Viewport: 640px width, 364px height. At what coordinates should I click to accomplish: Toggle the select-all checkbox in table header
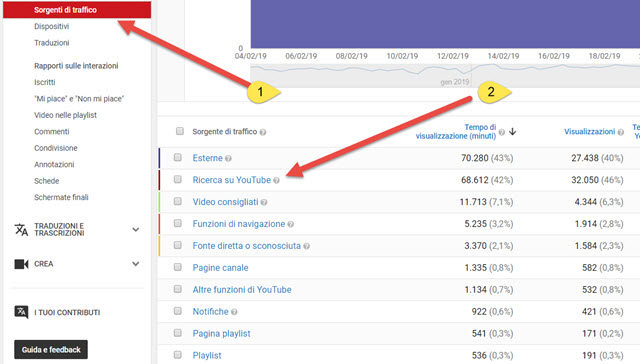pos(180,131)
